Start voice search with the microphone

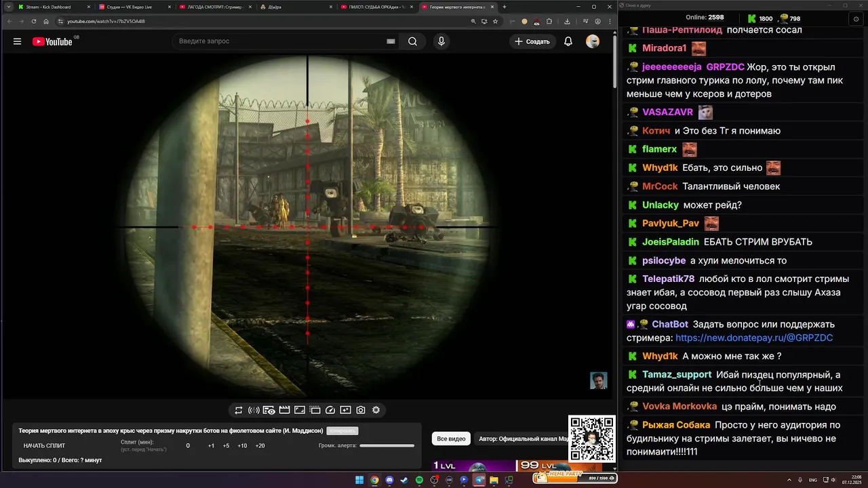tap(441, 41)
